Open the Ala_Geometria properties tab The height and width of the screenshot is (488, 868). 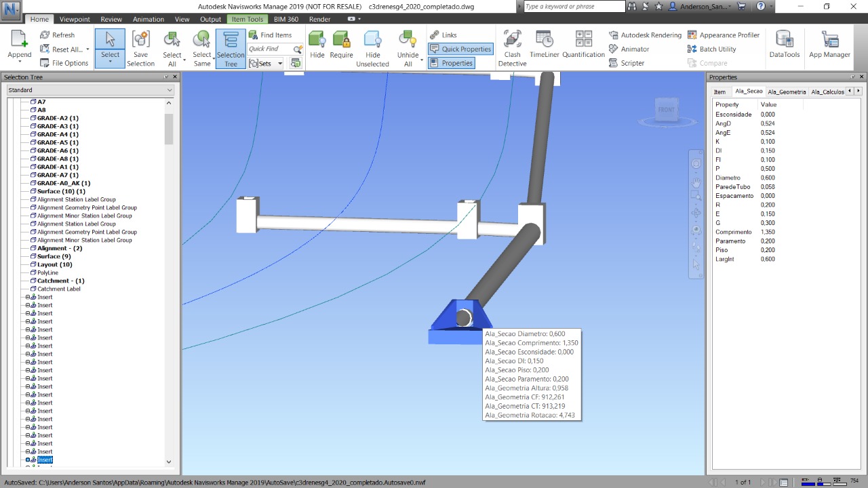787,91
